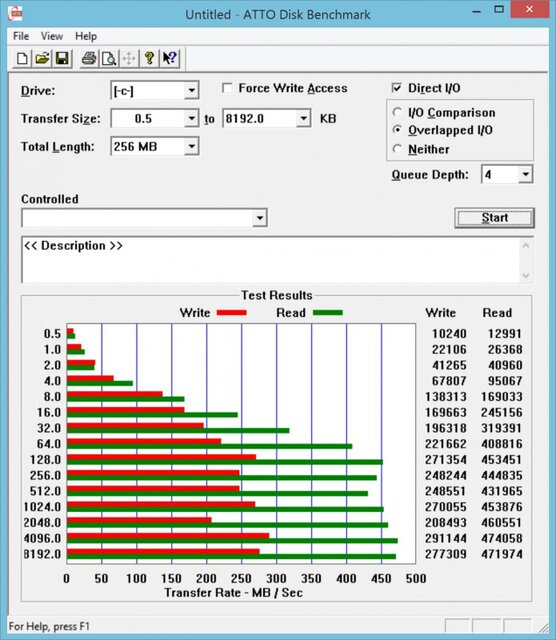Expand the Transfer Size 0.5 start dropdown
Viewport: 556px width, 640px height.
[x=191, y=119]
